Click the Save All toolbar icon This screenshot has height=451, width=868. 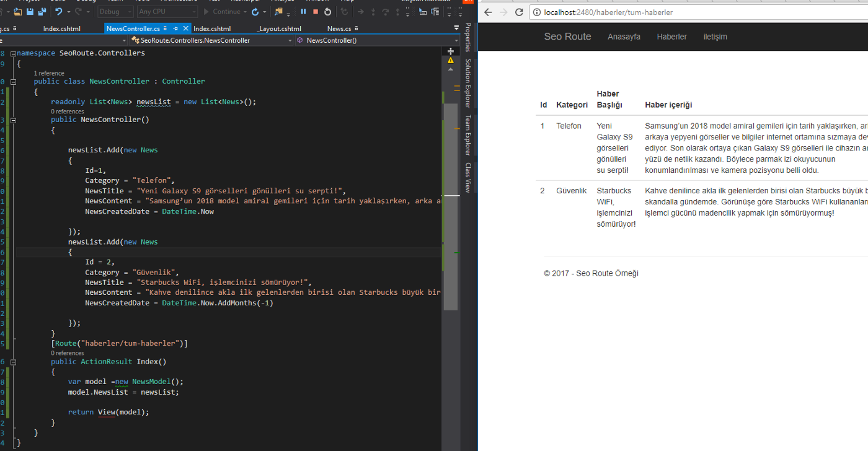coord(42,12)
